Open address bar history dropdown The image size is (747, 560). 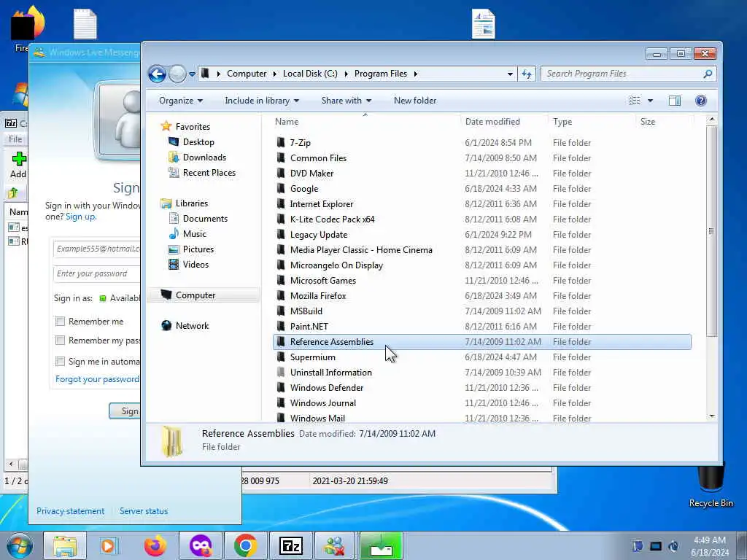click(510, 74)
